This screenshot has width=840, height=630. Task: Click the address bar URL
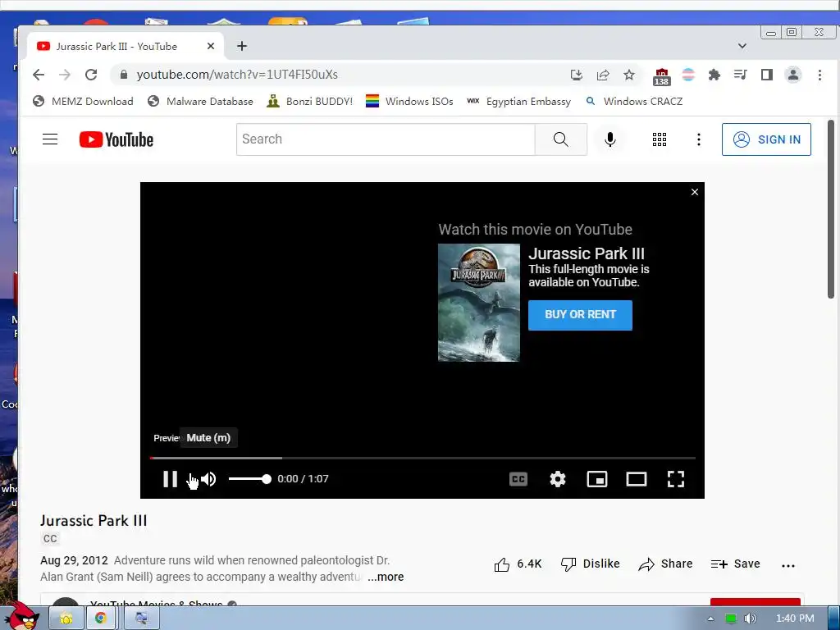pyautogui.click(x=237, y=75)
